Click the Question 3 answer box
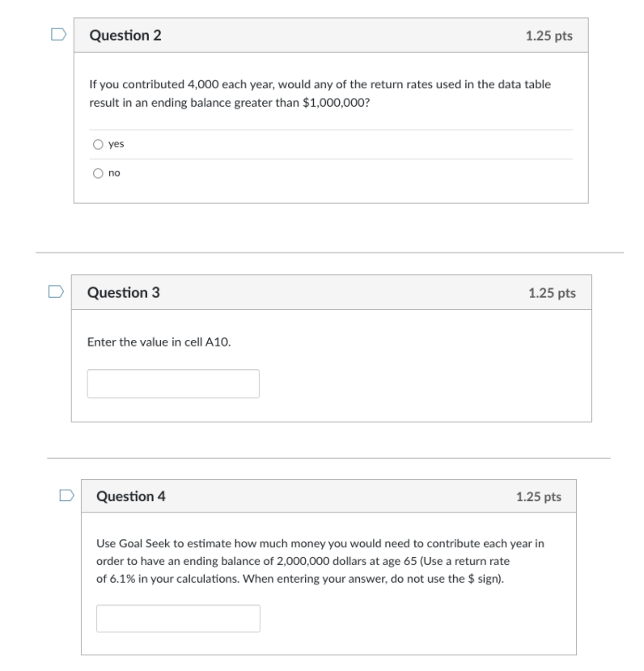 click(x=173, y=383)
